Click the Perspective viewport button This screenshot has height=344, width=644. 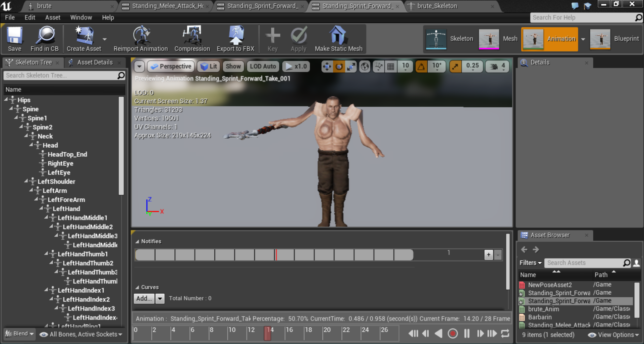coord(171,66)
